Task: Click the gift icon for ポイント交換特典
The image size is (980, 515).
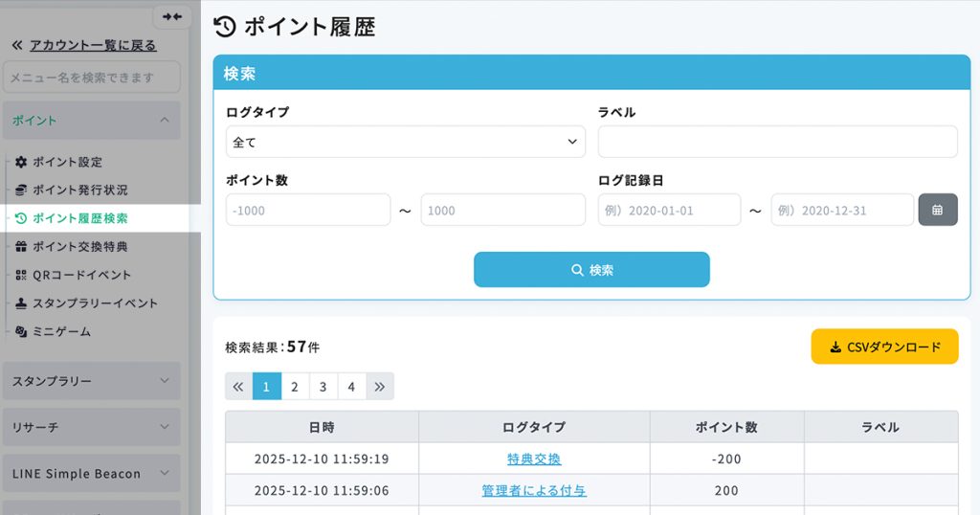Action: coord(21,247)
